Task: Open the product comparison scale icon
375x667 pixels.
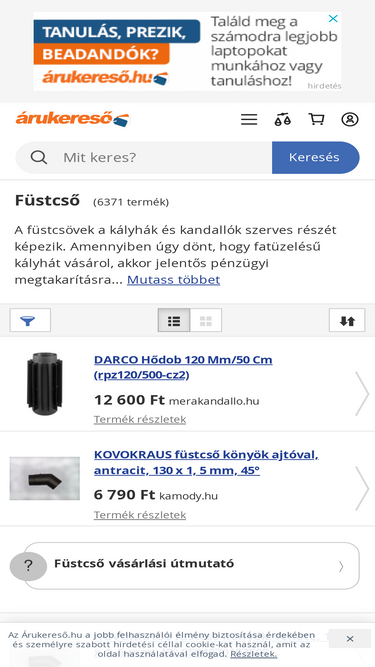Action: click(282, 120)
